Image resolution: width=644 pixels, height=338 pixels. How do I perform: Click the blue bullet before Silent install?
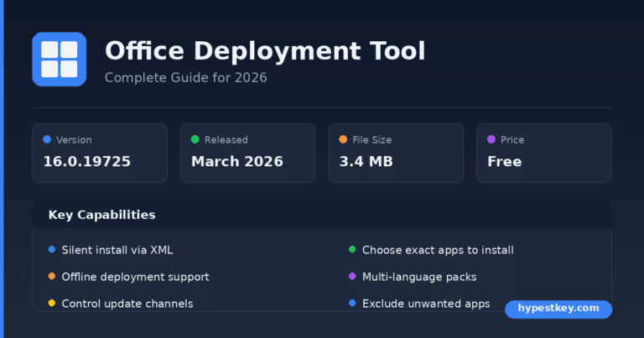point(52,249)
